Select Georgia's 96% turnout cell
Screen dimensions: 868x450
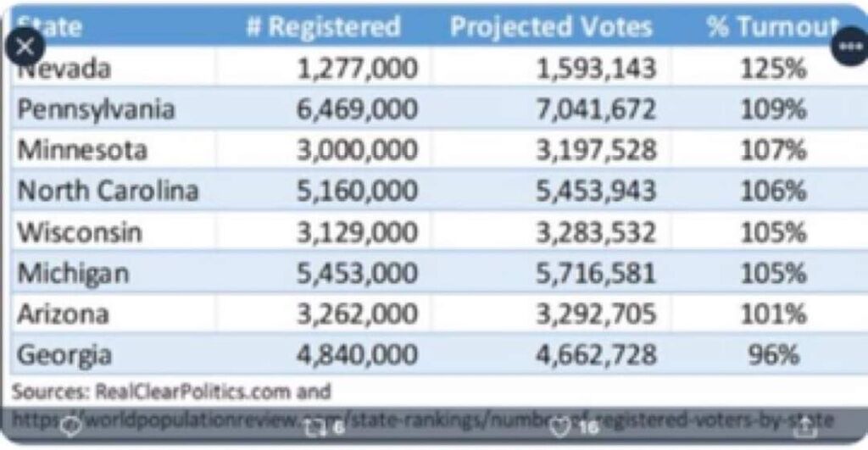click(773, 355)
